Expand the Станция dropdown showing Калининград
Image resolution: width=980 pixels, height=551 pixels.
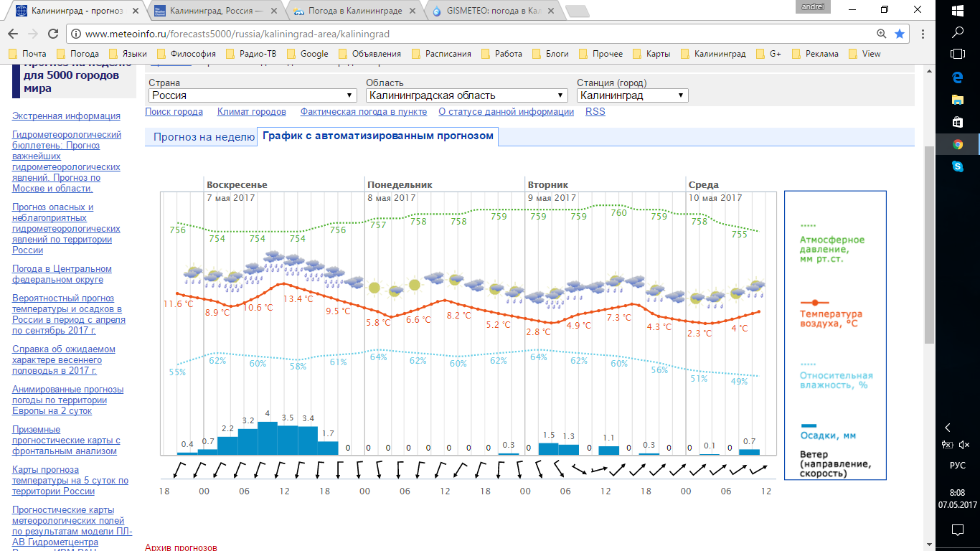click(x=633, y=95)
